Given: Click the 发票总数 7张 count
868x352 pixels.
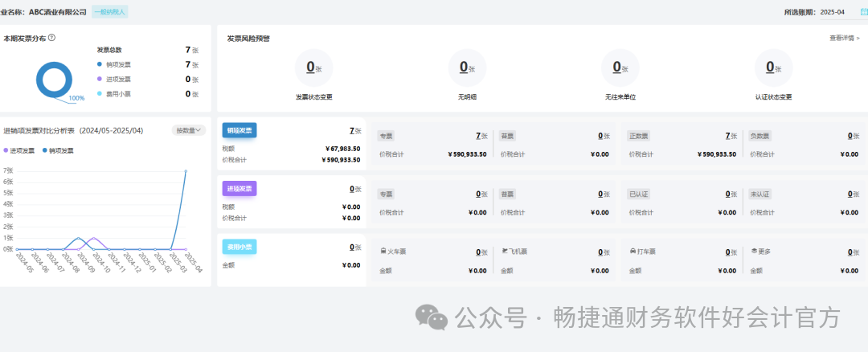Looking at the screenshot, I should click(191, 50).
